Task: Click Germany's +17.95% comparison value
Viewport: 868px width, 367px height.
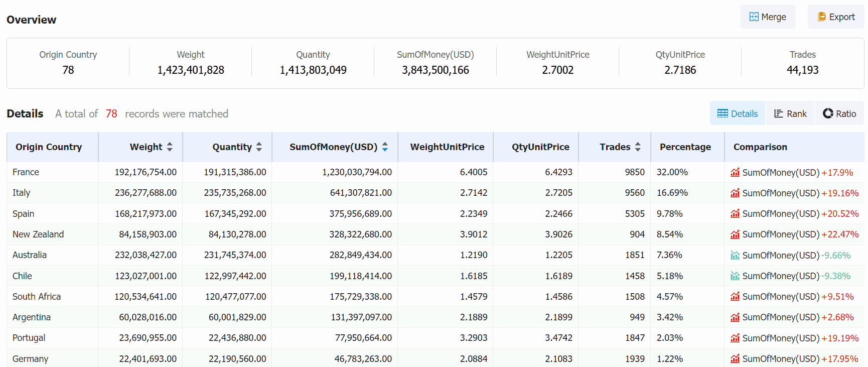Action: pos(840,358)
